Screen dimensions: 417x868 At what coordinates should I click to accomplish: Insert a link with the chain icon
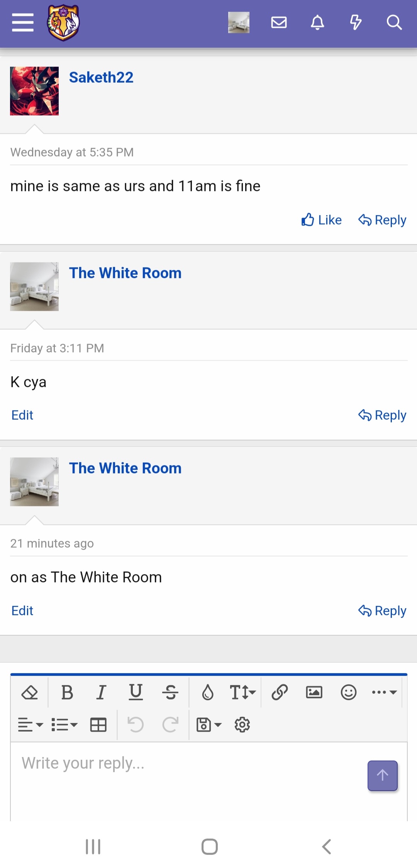coord(280,693)
